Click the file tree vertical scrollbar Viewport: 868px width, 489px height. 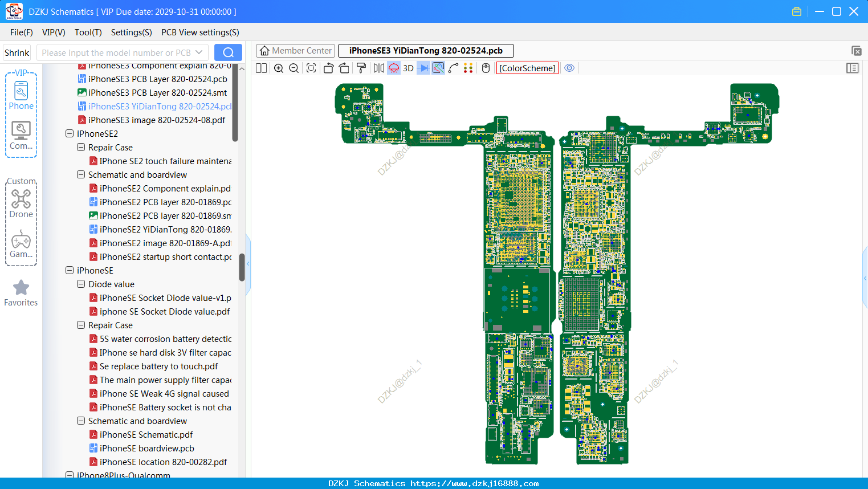[242, 267]
